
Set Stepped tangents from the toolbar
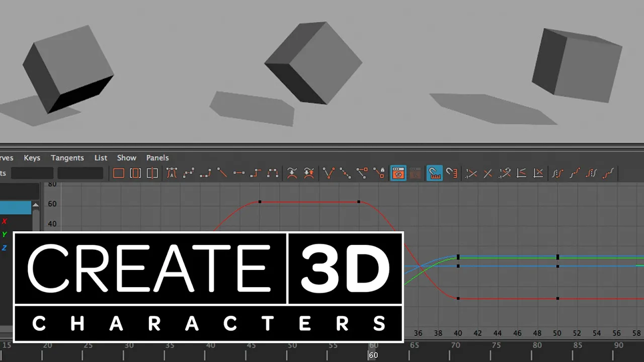256,173
